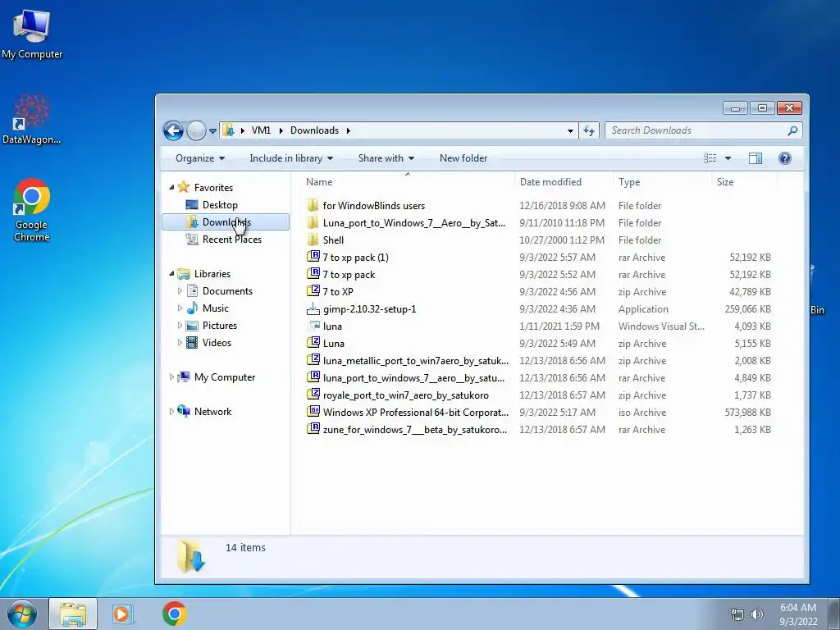840x630 pixels.
Task: Select the Windows XP Professional iso icon
Action: [313, 412]
